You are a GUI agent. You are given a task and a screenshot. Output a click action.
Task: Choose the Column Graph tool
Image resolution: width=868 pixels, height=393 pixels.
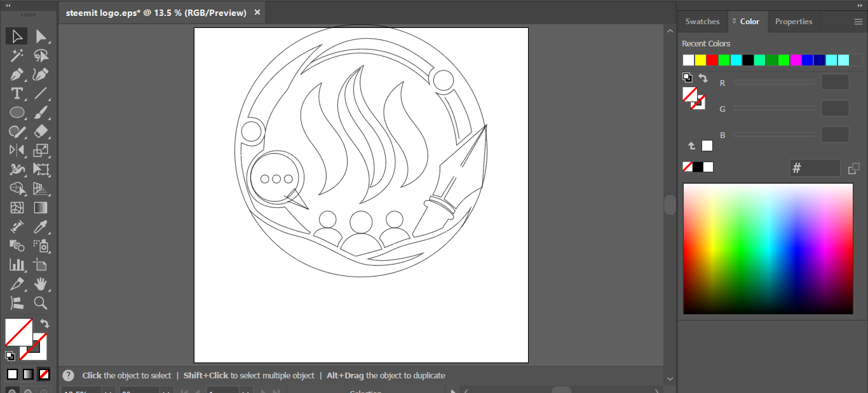click(x=17, y=265)
